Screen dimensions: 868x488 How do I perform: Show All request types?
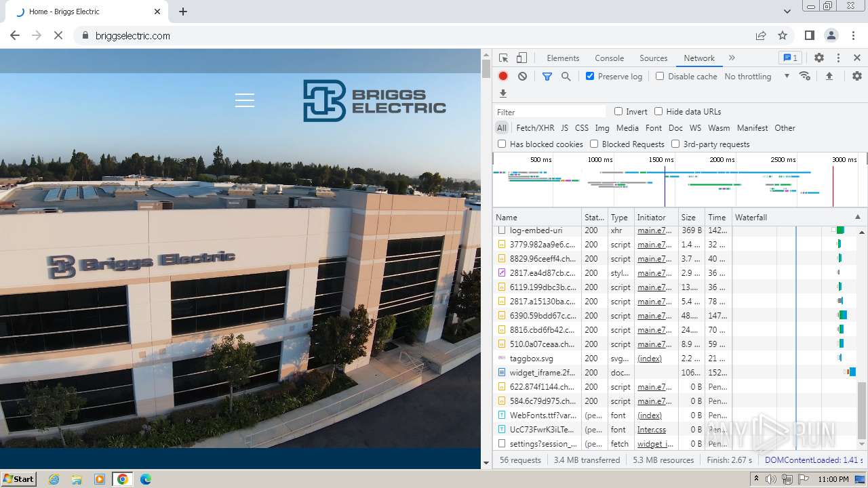tap(502, 128)
